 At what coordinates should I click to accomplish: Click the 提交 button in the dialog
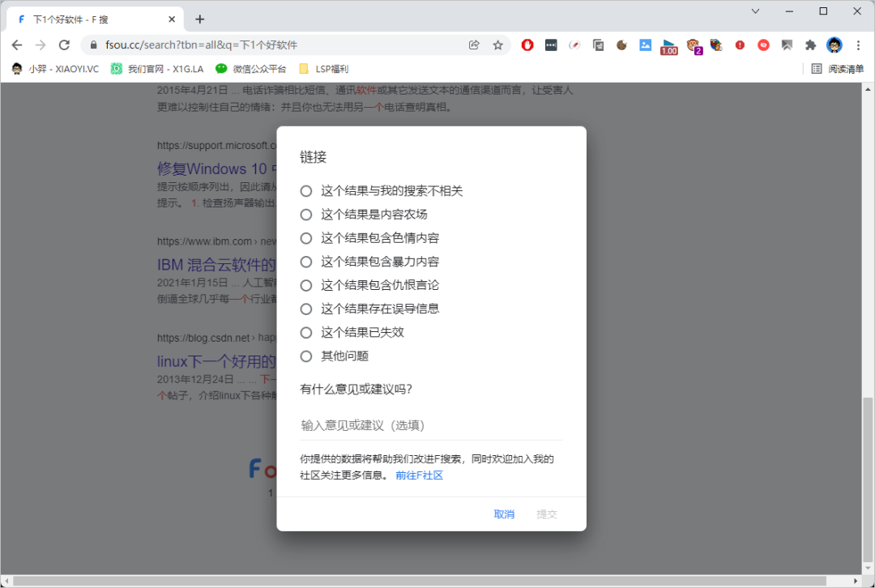pos(547,514)
